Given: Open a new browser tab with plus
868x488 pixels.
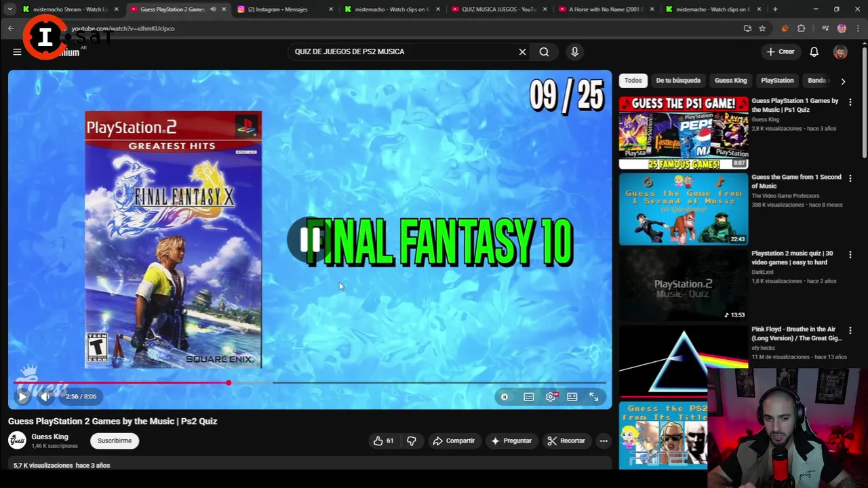Looking at the screenshot, I should pyautogui.click(x=775, y=9).
